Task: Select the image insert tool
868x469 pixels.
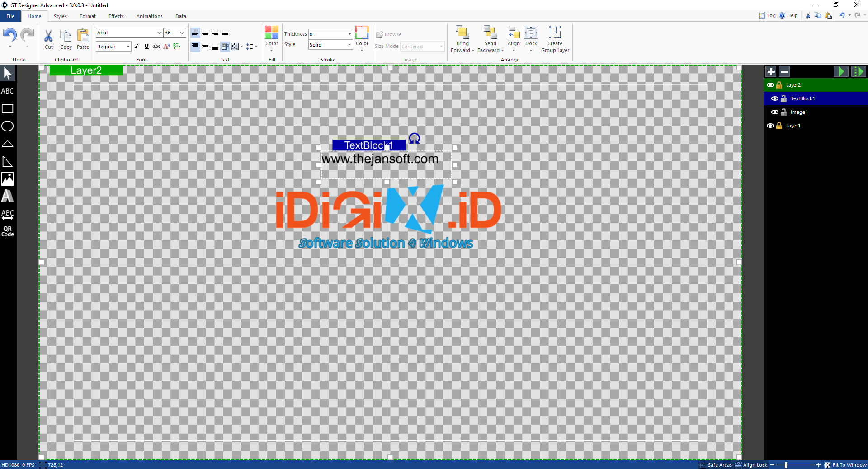Action: tap(8, 179)
